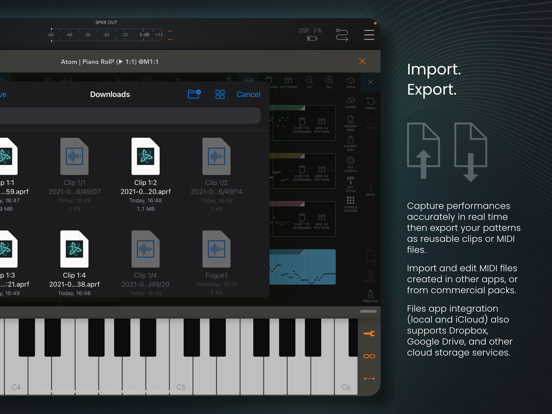Play the C6 piano key
552x414 pixels.
346,373
